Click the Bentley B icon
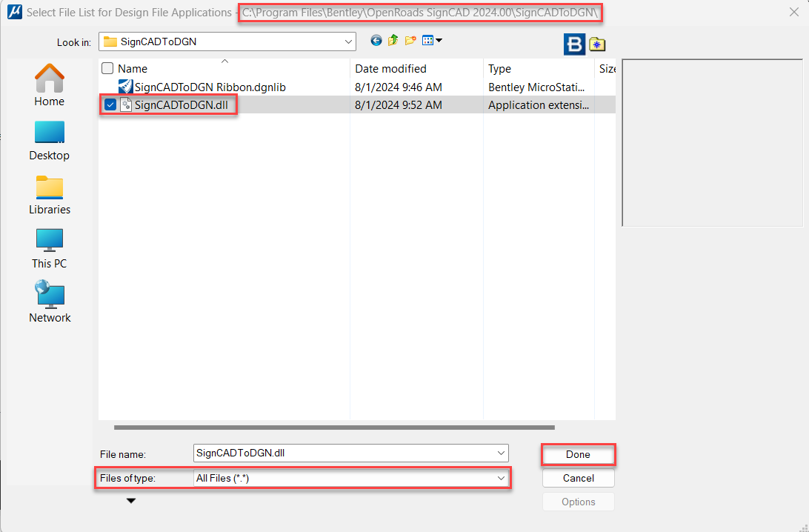Viewport: 809px width, 532px height. (574, 44)
